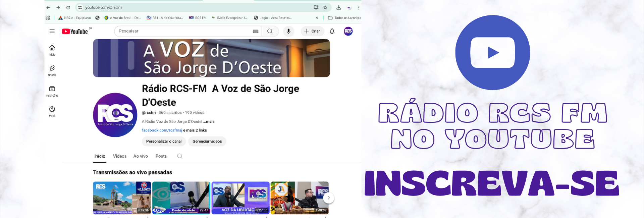Bookmark this page with the star icon
This screenshot has width=644, height=218.
325,7
